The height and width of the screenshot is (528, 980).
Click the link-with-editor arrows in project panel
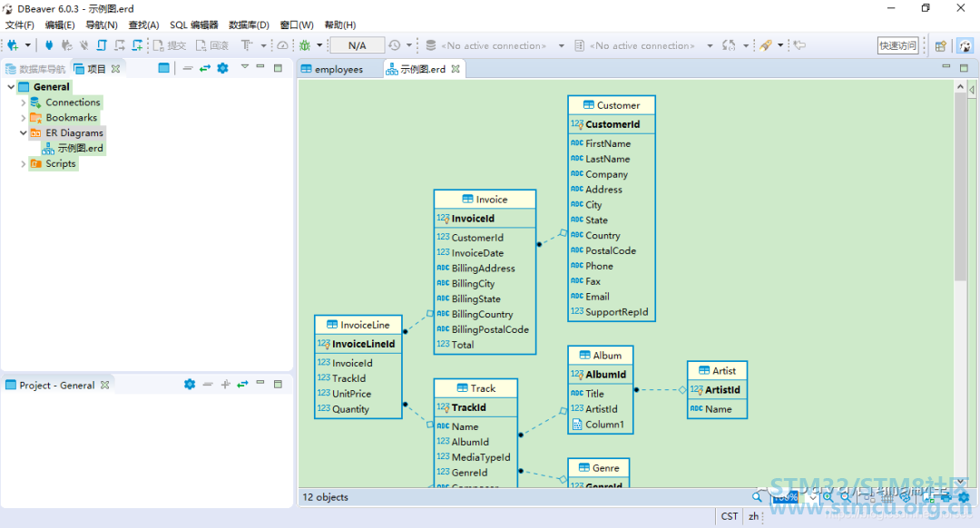[x=205, y=68]
